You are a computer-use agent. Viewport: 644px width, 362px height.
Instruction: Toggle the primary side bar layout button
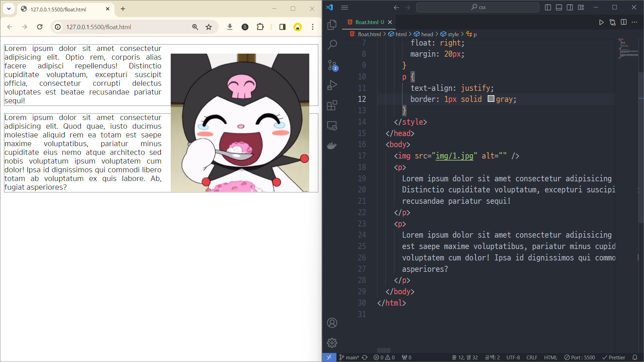tap(548, 7)
